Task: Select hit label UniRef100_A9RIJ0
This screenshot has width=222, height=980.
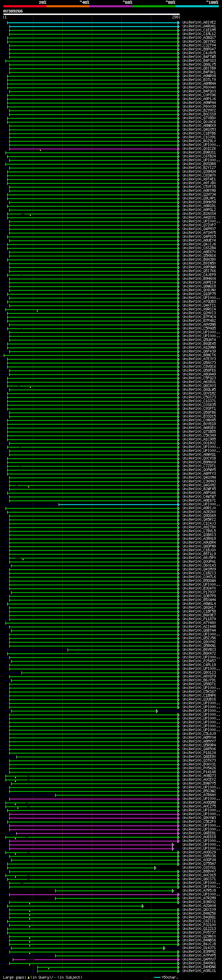Action: click(199, 508)
